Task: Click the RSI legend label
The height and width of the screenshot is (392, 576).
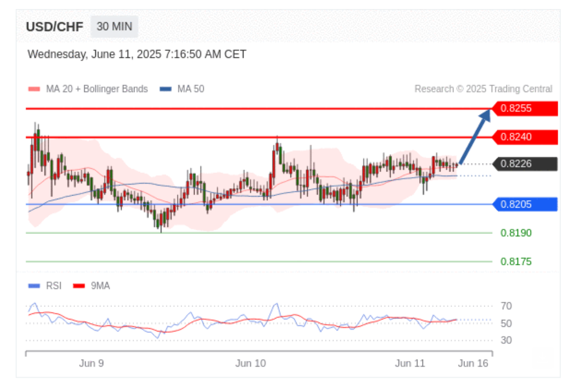Action: point(54,286)
